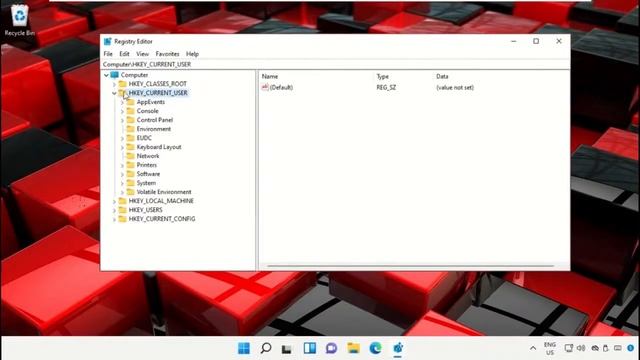
Task: Click the volume icon in system tray
Action: point(581,348)
